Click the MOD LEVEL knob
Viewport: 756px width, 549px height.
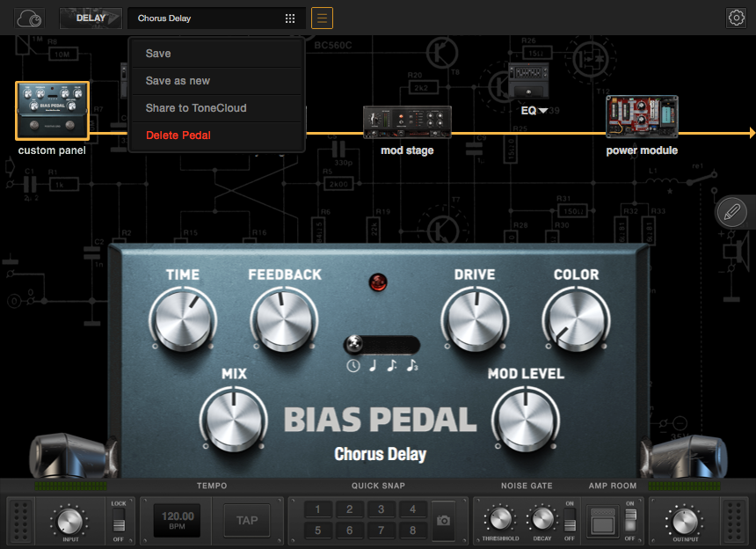[526, 419]
